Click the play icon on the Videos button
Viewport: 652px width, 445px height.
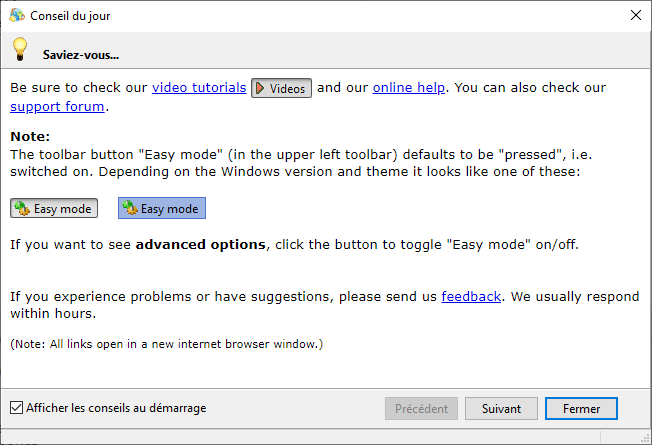click(x=260, y=88)
